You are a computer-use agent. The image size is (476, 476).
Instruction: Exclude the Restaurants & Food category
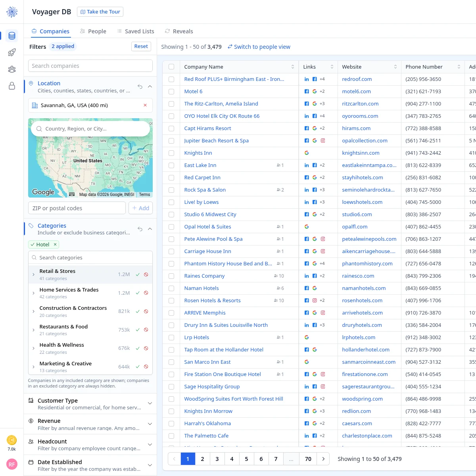point(146,330)
